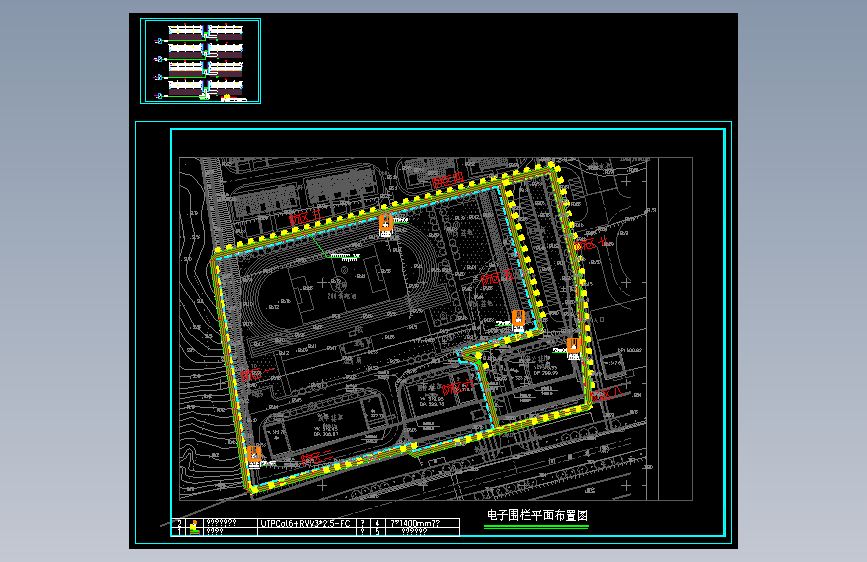This screenshot has height=562, width=867.
Task: Click the orange device symbol in legend row 2
Action: [x=194, y=523]
